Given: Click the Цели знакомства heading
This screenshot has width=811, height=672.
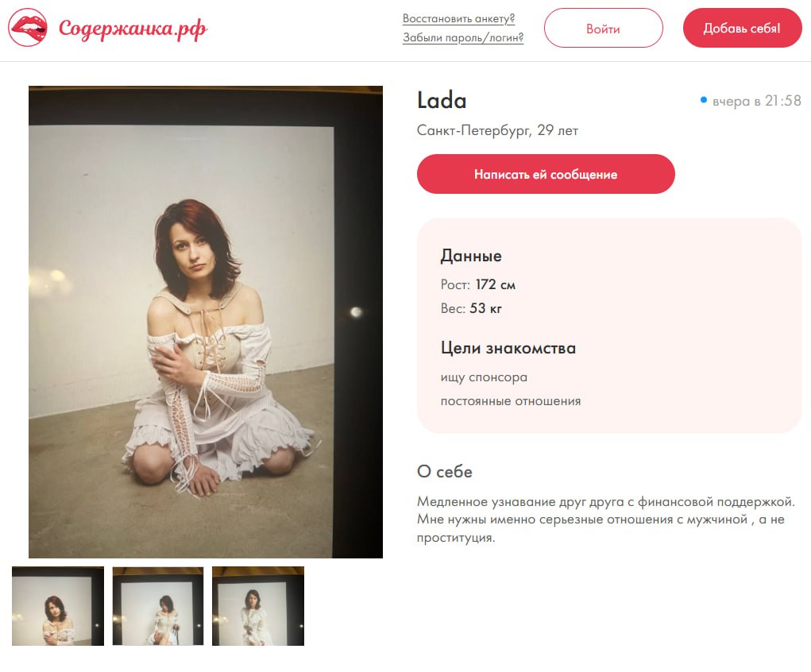Looking at the screenshot, I should pos(508,348).
